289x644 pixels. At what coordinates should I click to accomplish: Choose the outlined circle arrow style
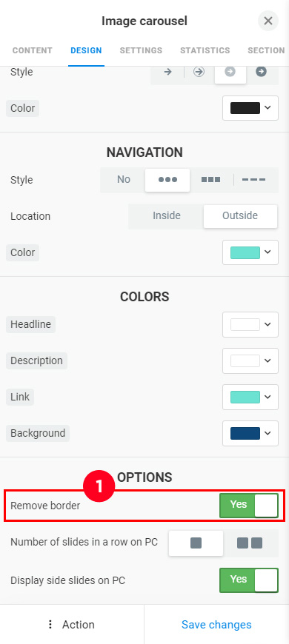tap(199, 72)
